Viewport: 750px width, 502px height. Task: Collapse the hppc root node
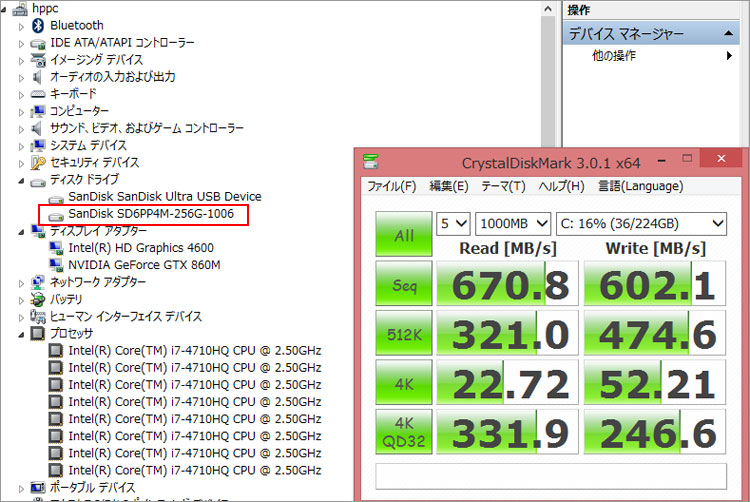click(4, 10)
